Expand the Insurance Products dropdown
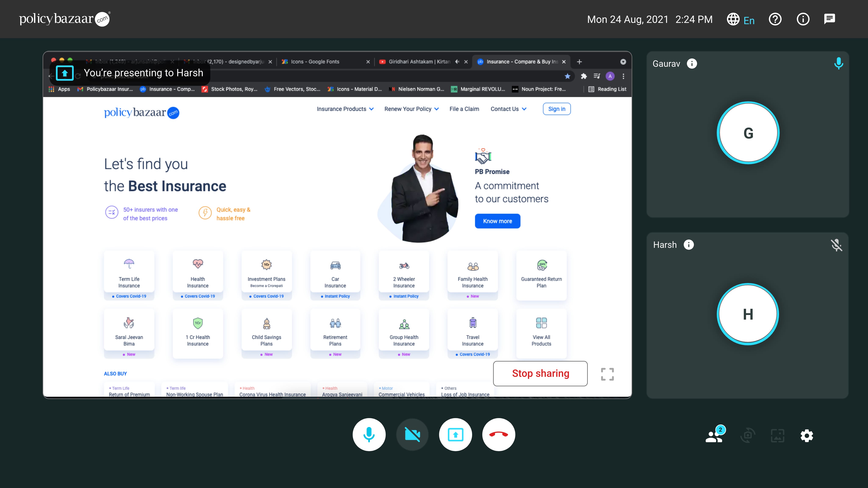868x488 pixels. coord(345,109)
